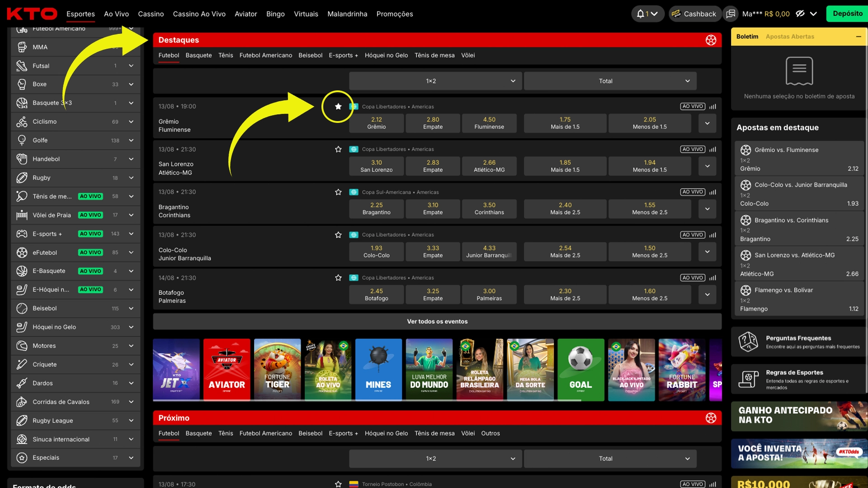Viewport: 868px width, 488px height.
Task: Minimize the Boletim bet slip
Action: (858, 37)
